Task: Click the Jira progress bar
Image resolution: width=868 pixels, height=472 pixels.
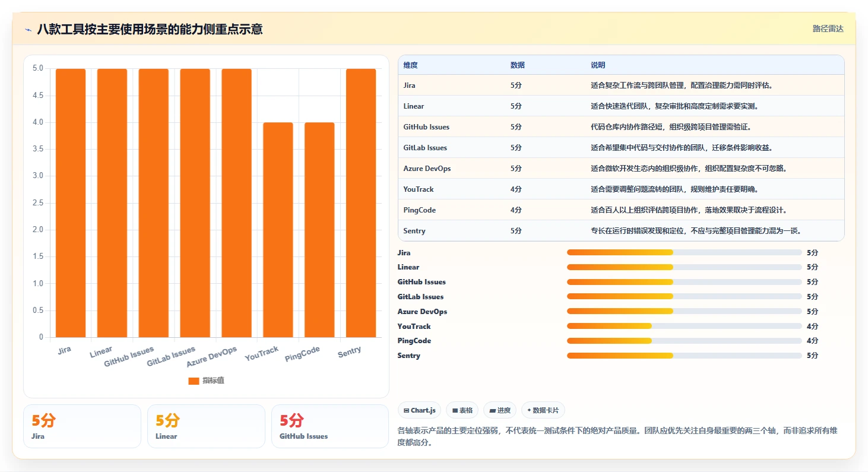Action: pyautogui.click(x=685, y=252)
